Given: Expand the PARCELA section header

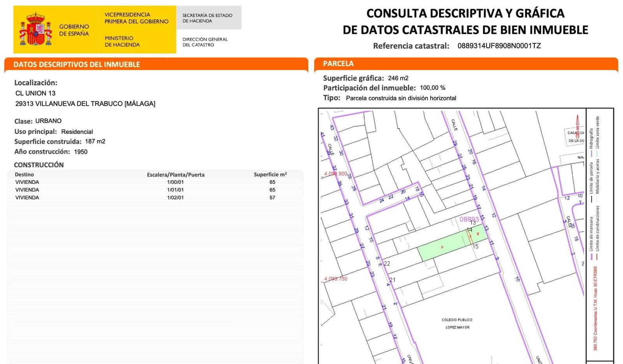Looking at the screenshot, I should [x=338, y=63].
